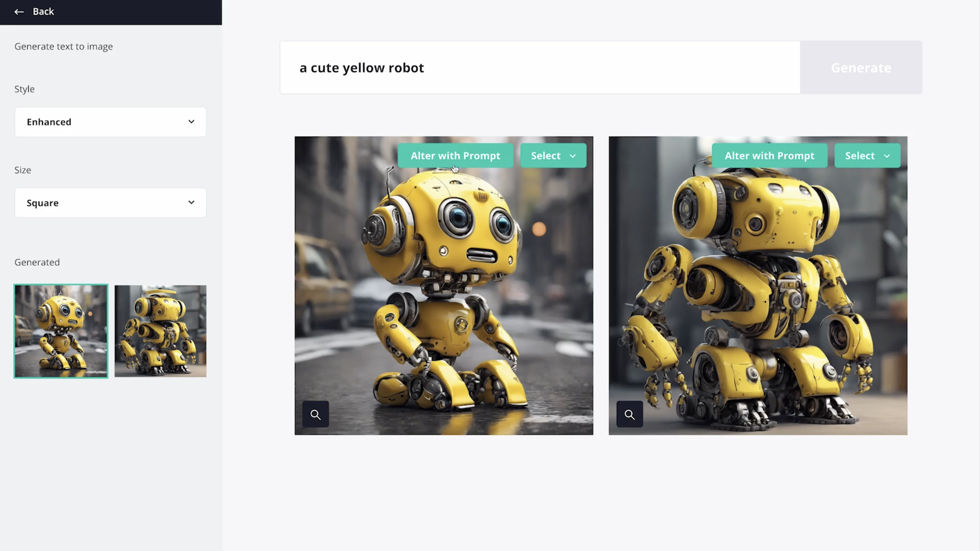Click the chevron on the Style dropdown
This screenshot has height=551, width=980.
pyautogui.click(x=191, y=122)
